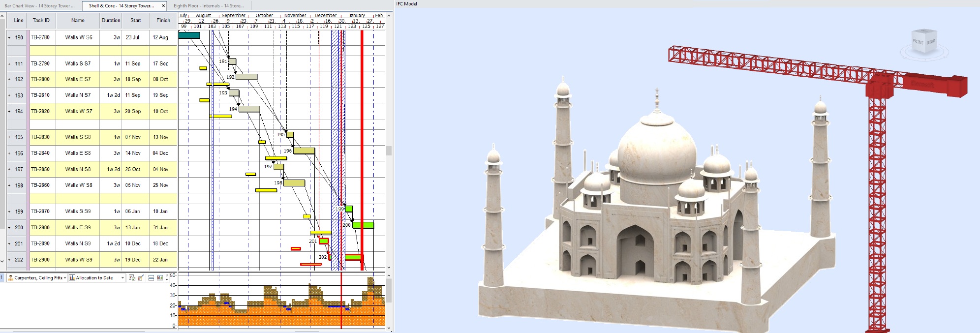Expand line 198 Walls W S8
This screenshot has height=333, width=980.
[9, 185]
